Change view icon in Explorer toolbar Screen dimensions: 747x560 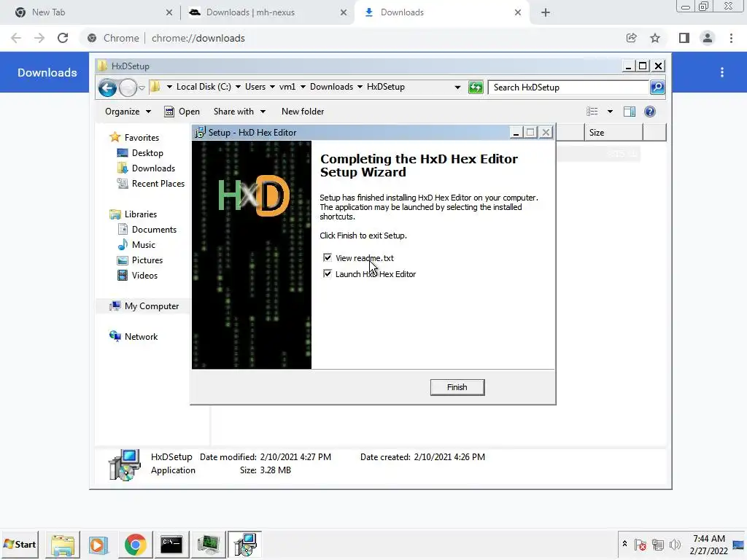point(592,112)
